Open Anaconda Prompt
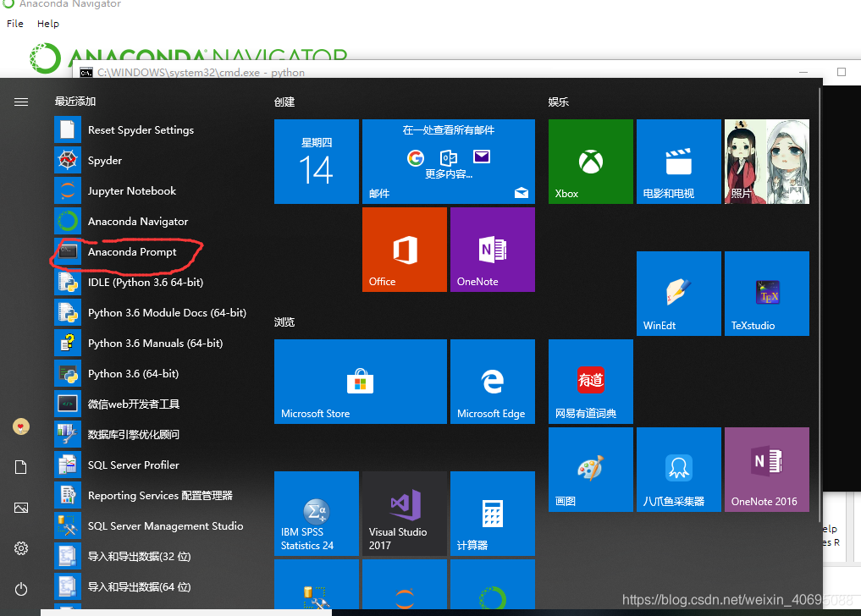The image size is (861, 616). (151, 252)
